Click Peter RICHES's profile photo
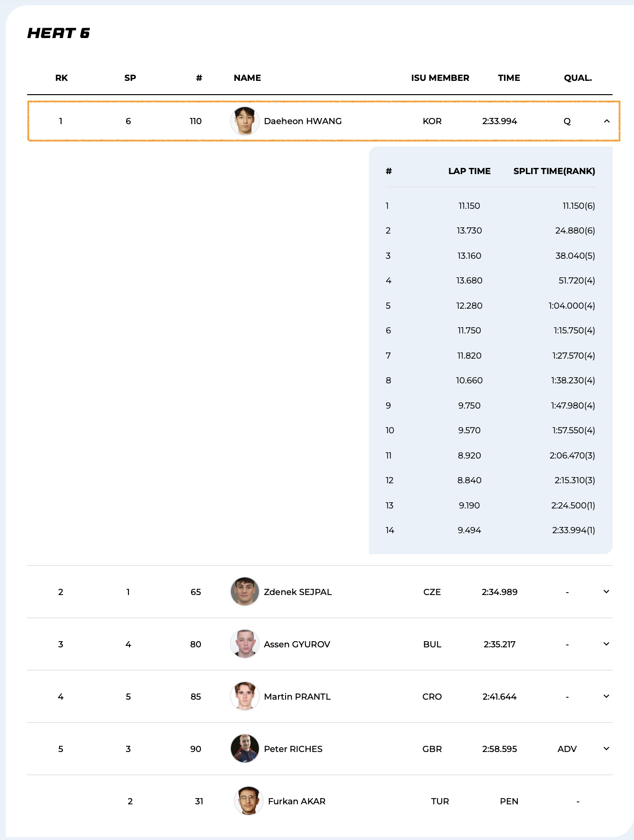The image size is (634, 840). [245, 749]
